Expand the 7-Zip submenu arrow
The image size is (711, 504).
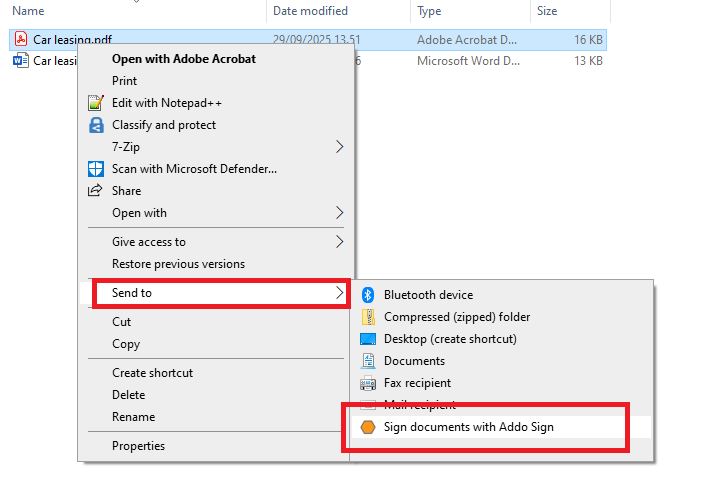(x=339, y=147)
